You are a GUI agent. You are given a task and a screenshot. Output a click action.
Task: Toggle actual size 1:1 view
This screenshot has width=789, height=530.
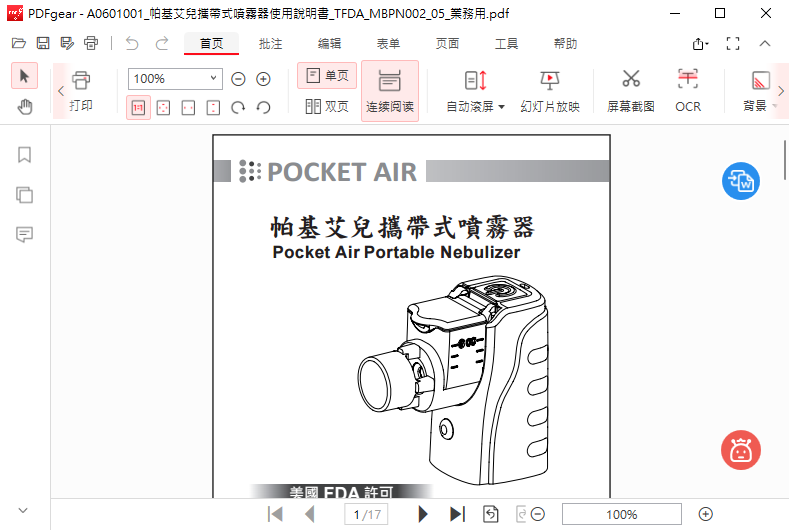pyautogui.click(x=138, y=107)
